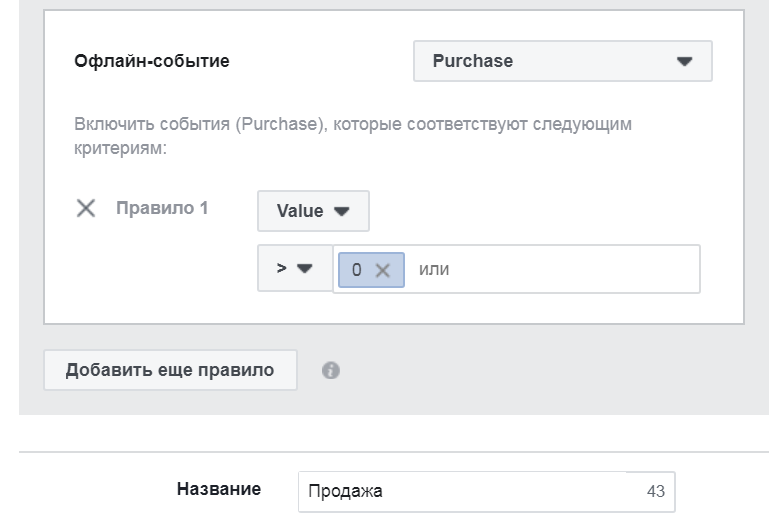Click the character counter 43
Viewport: 780px width, 520px height.
tap(656, 492)
